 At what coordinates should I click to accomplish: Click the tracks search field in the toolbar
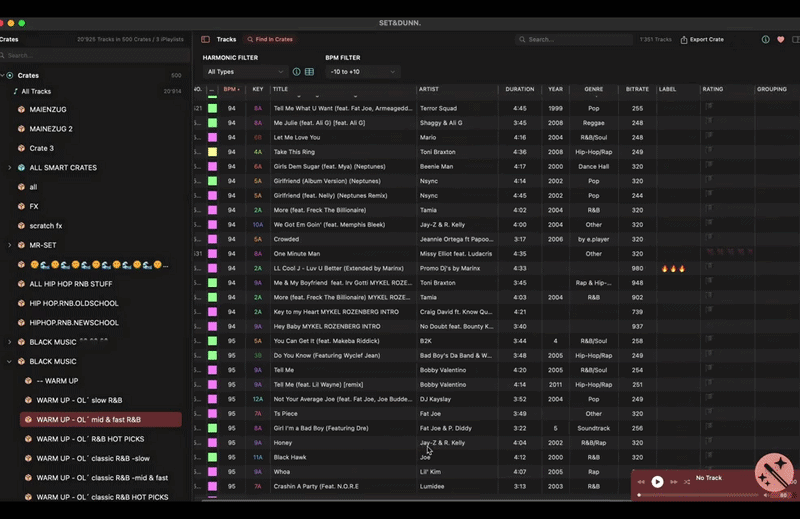click(x=574, y=39)
